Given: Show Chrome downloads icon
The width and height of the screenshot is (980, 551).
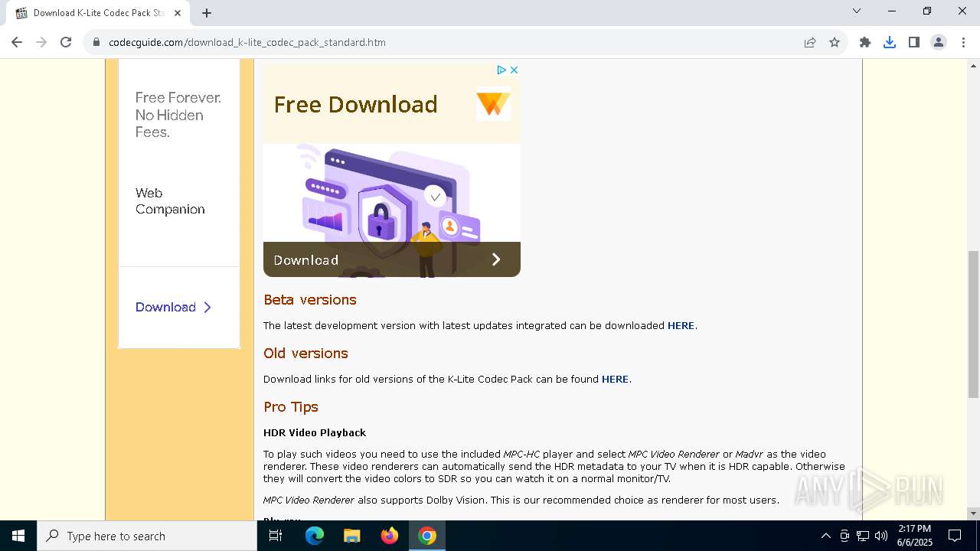Looking at the screenshot, I should pos(890,42).
